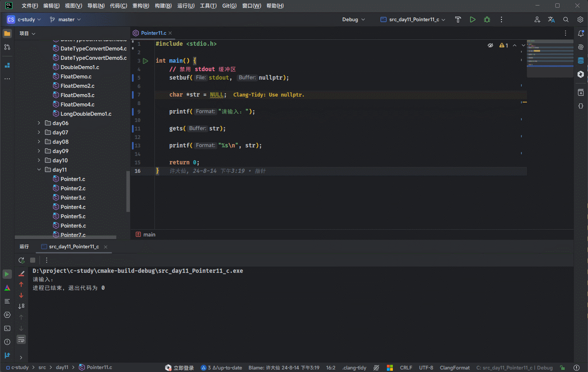Expand the day06 folder
588x372 pixels.
(39, 123)
